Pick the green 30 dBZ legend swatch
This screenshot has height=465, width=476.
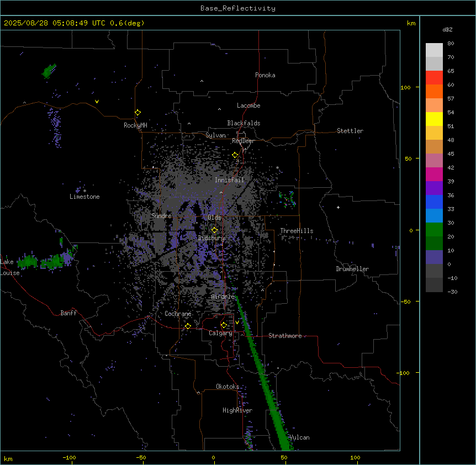tap(434, 230)
